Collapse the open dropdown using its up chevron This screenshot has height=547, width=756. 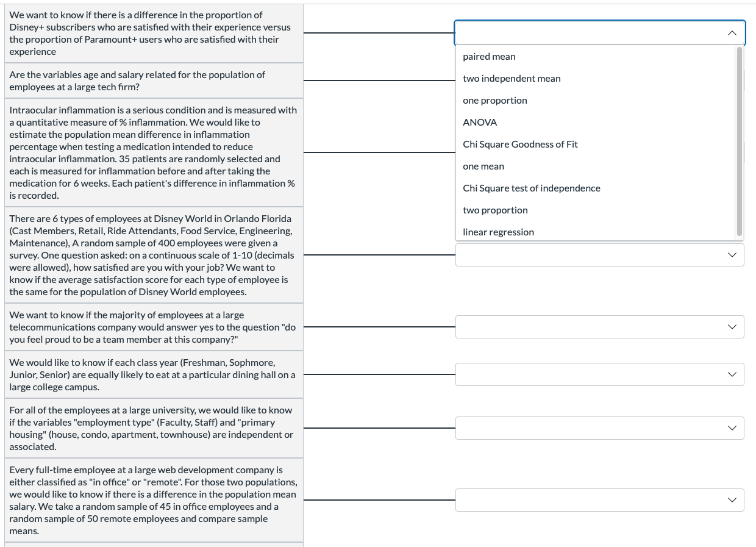(732, 33)
